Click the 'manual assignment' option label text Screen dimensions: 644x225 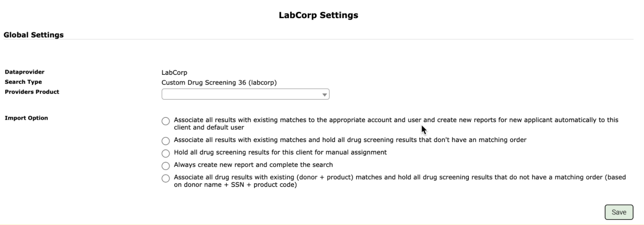click(x=280, y=152)
